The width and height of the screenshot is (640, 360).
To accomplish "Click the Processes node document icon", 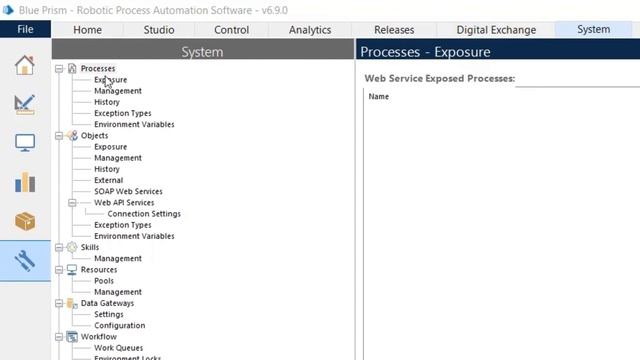I will (x=72, y=68).
